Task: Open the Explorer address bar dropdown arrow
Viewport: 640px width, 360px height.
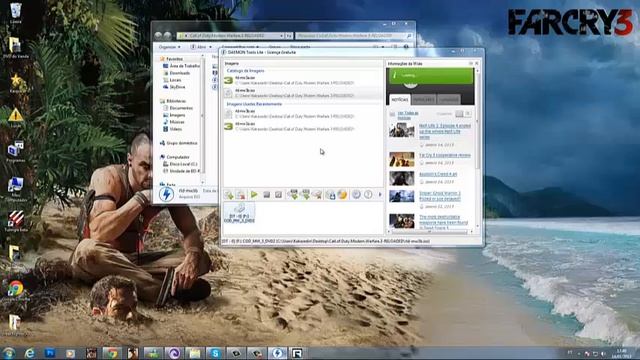Action: (282, 36)
